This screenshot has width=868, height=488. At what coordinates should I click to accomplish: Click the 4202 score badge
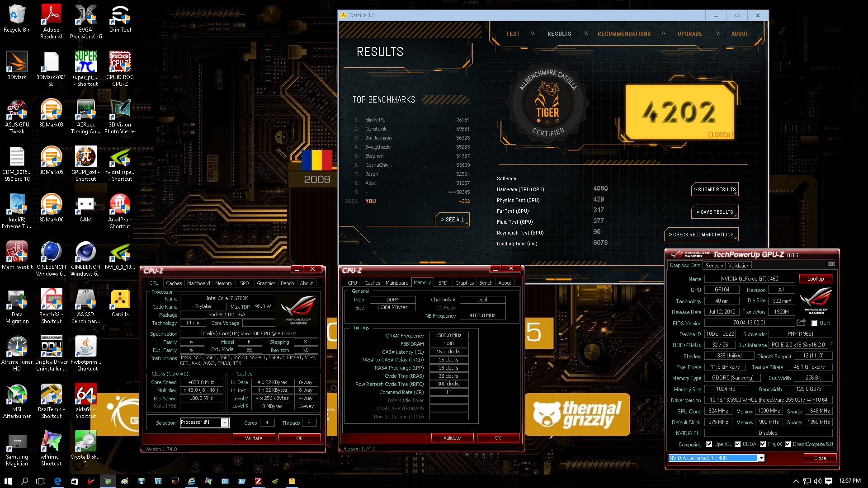click(679, 112)
